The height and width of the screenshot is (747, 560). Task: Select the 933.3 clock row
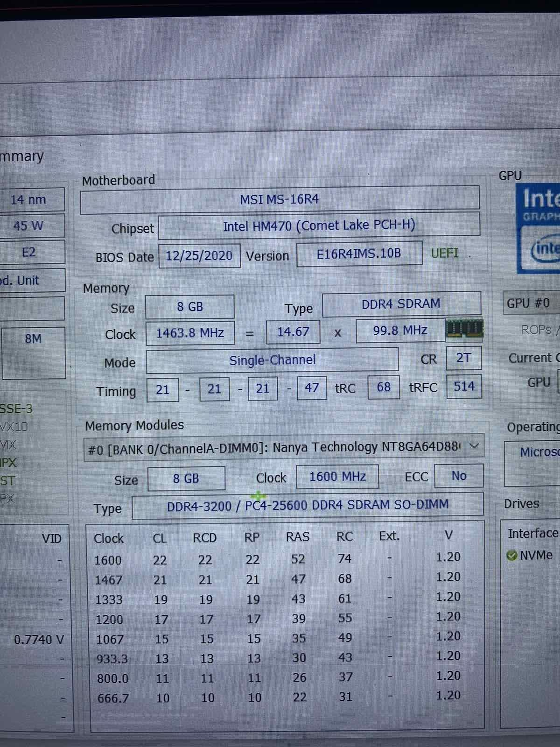[x=278, y=658]
